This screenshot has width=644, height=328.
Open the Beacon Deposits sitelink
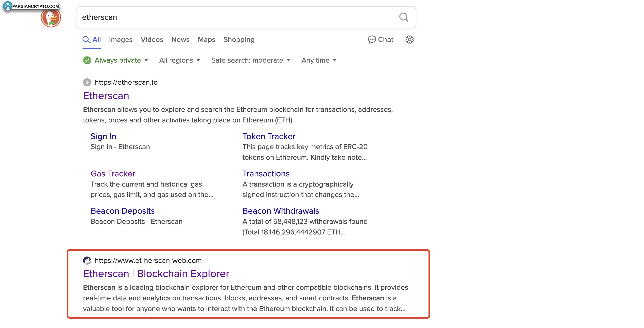click(x=123, y=211)
